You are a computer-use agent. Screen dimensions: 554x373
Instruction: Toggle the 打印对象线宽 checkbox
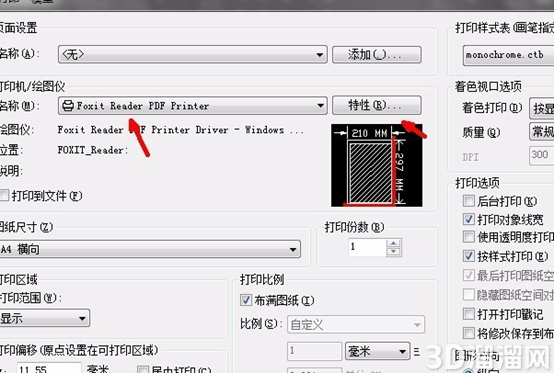468,219
